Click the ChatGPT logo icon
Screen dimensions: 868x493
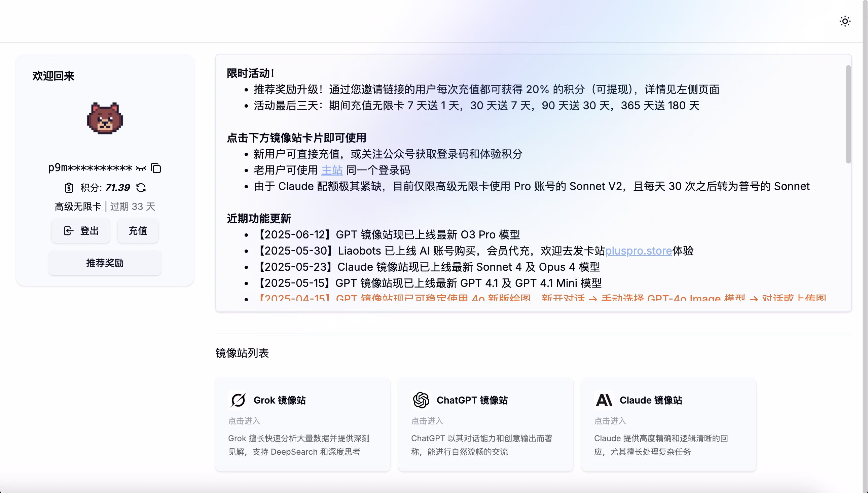[421, 400]
